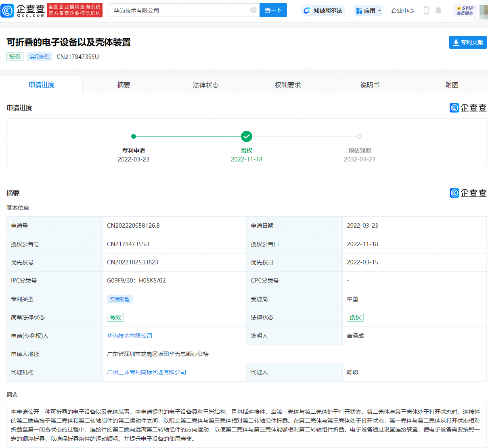488x448 pixels.
Task: Expand the 应用 dropdown menu
Action: point(369,10)
